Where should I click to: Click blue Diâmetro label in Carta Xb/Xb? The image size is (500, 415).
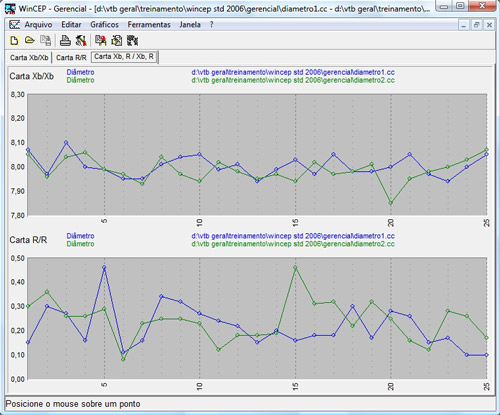point(80,72)
